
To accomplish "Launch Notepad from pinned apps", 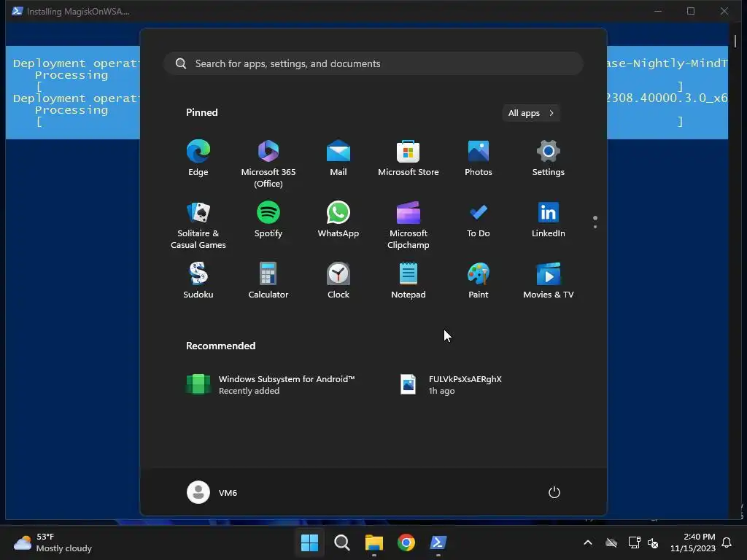I will pos(409,281).
